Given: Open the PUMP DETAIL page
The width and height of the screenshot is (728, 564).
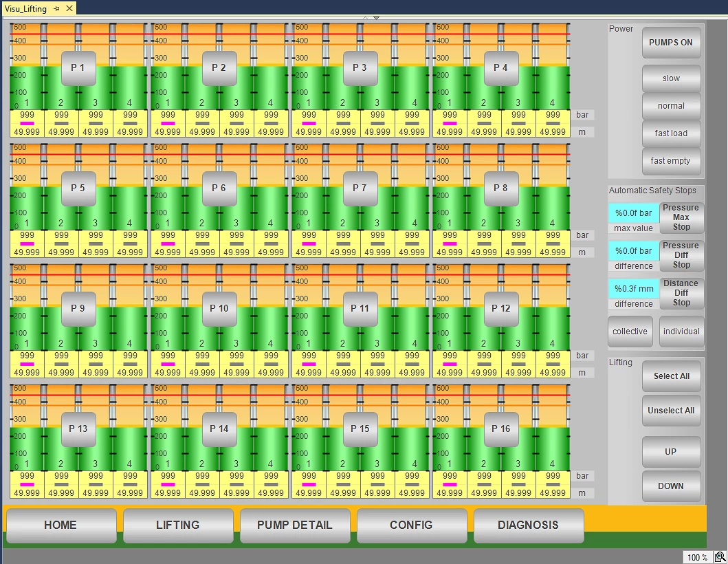Looking at the screenshot, I should click(294, 525).
